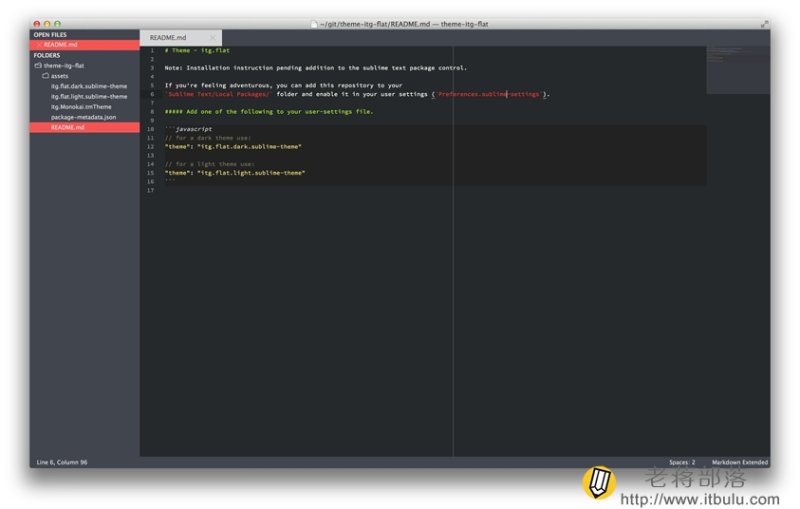Click line number 12 in the gutter
Viewport: 800px width, 509px height.
click(x=151, y=147)
